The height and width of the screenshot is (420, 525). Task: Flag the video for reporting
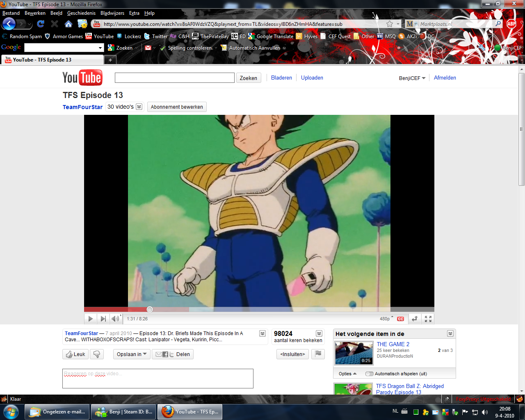[318, 354]
